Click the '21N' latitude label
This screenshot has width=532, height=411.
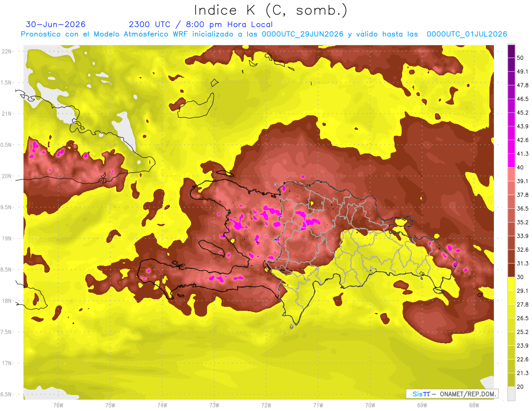6,114
